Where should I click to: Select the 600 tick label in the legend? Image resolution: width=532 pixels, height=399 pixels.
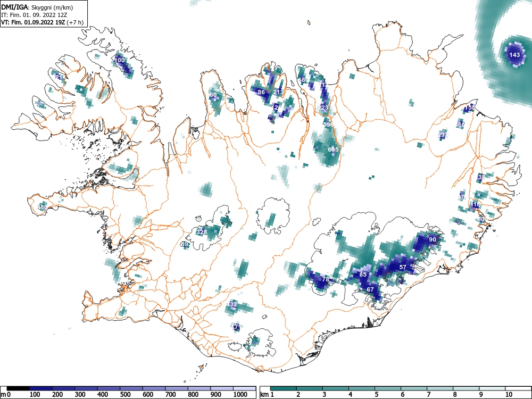pyautogui.click(x=148, y=395)
